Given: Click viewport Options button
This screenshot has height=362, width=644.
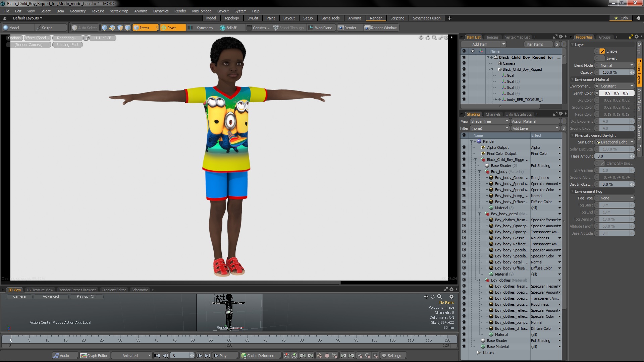Looking at the screenshot, I should [14, 38].
